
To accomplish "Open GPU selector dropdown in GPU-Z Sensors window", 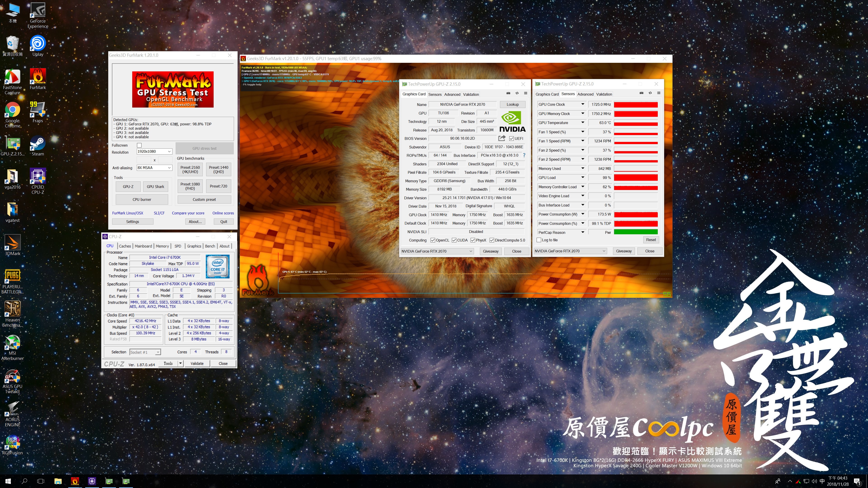I will [x=570, y=251].
